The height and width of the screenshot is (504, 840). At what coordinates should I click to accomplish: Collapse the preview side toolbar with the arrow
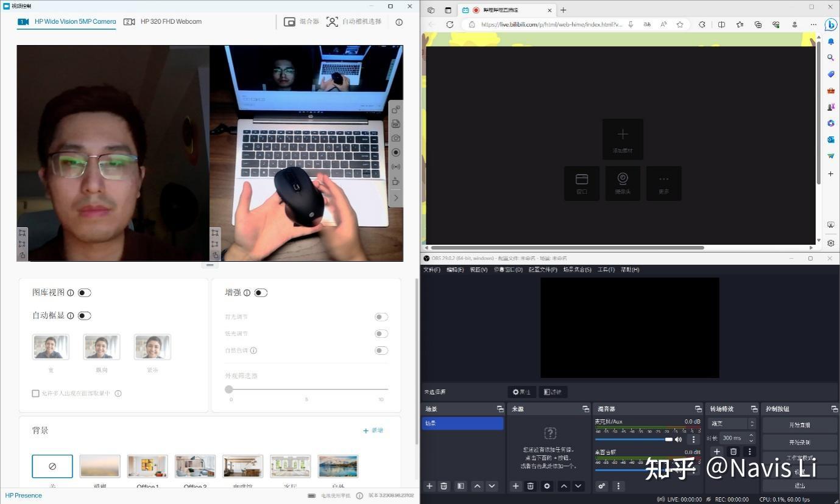point(396,197)
